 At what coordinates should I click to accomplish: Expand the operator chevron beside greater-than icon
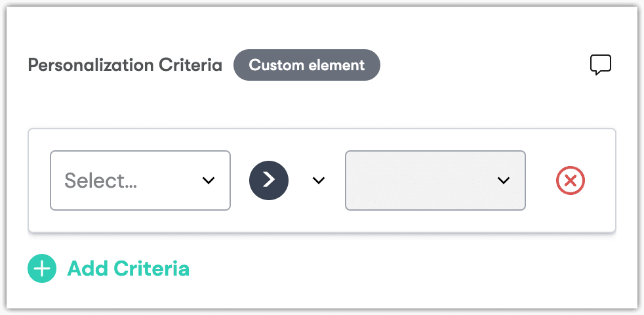tap(319, 180)
